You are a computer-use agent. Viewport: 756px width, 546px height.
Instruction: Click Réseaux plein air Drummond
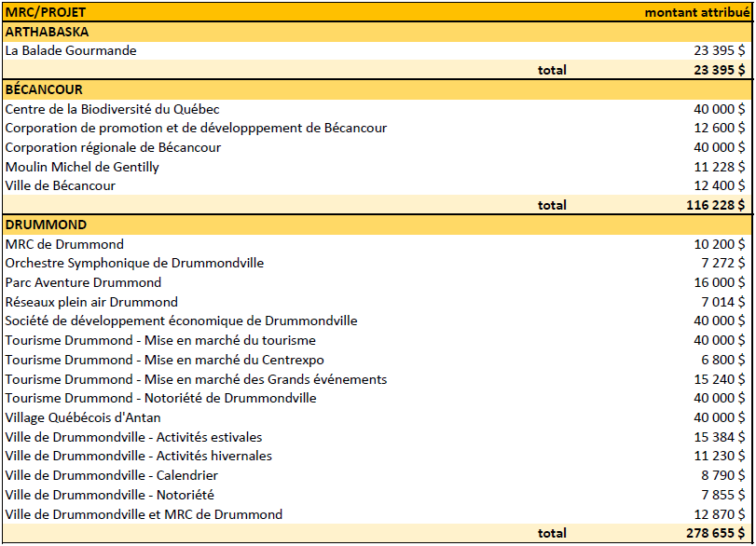[x=91, y=302]
